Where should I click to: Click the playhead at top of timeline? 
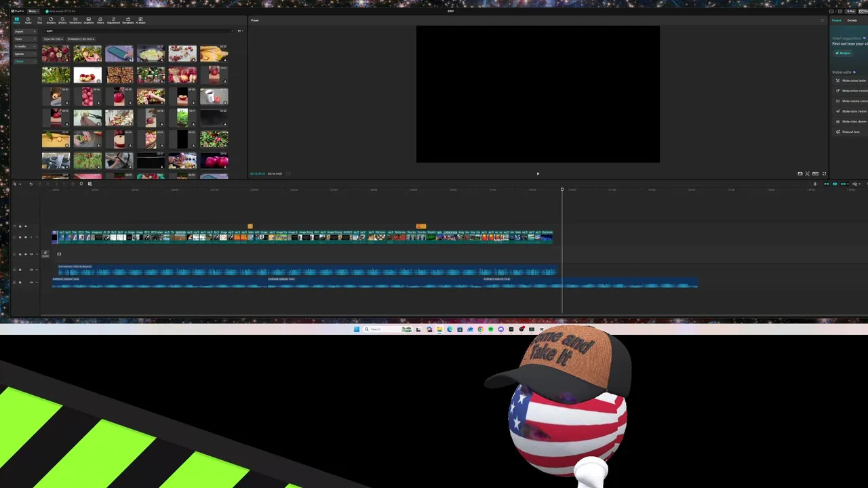[562, 189]
